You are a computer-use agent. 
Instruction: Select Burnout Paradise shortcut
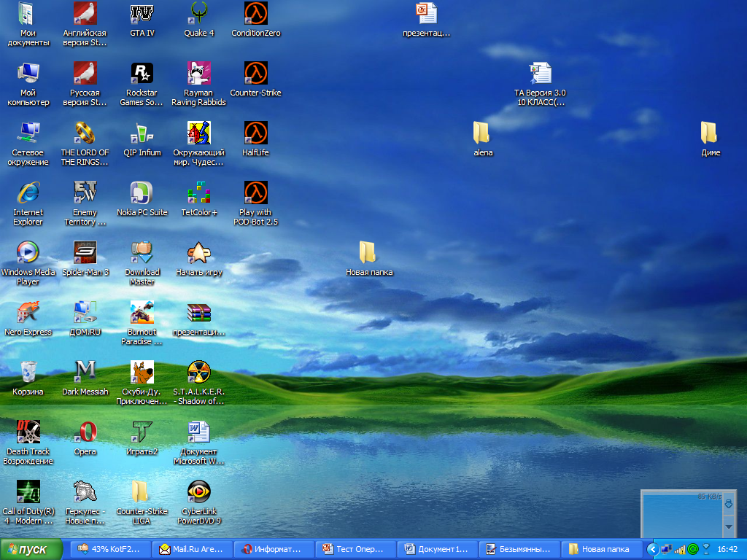coord(142,323)
